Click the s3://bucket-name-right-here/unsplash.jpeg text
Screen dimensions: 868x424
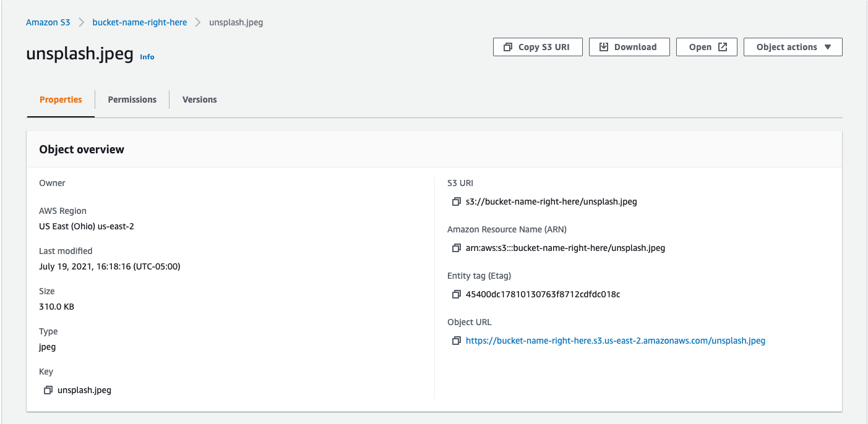coord(551,201)
